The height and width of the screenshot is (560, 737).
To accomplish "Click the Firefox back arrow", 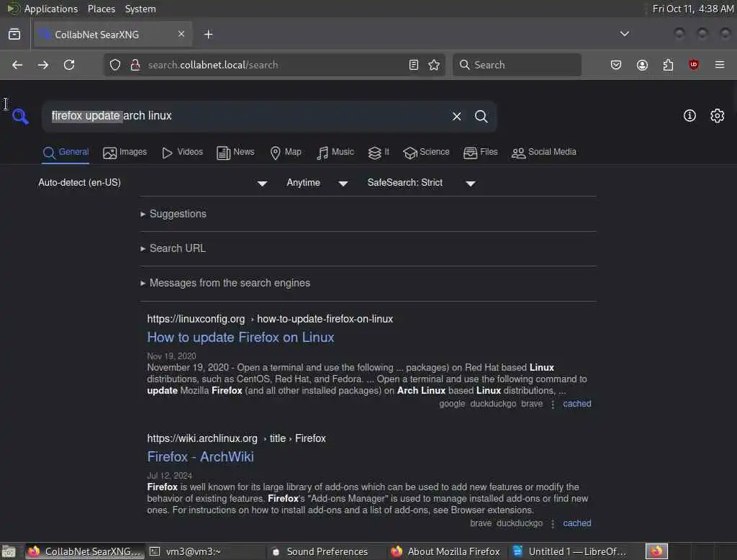I will (x=17, y=65).
